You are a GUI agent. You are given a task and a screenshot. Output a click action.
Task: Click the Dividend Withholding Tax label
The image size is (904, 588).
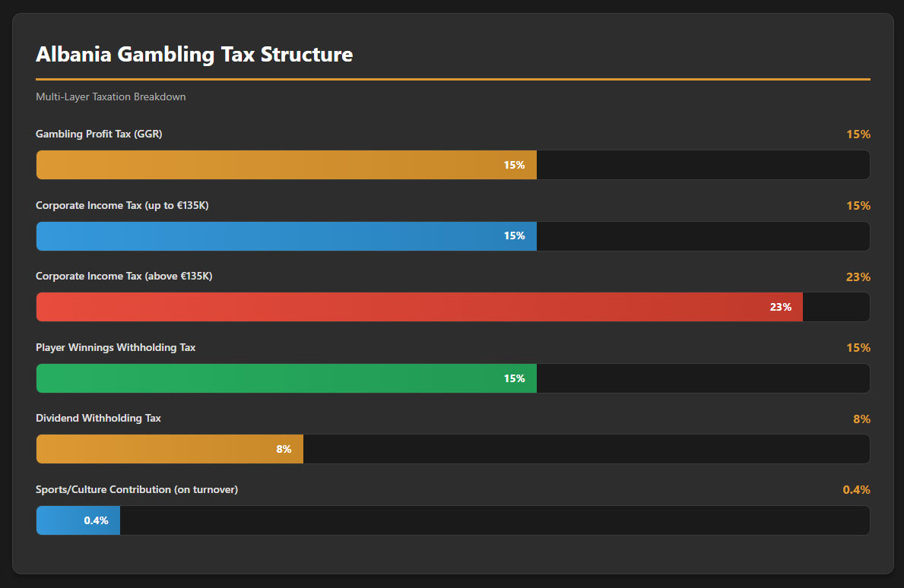(x=98, y=419)
